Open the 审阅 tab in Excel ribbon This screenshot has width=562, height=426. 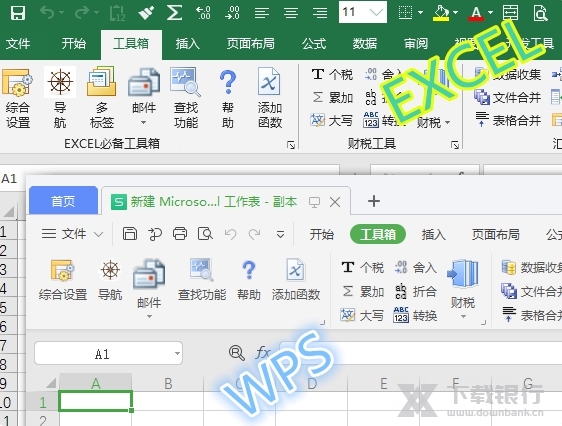(x=416, y=44)
